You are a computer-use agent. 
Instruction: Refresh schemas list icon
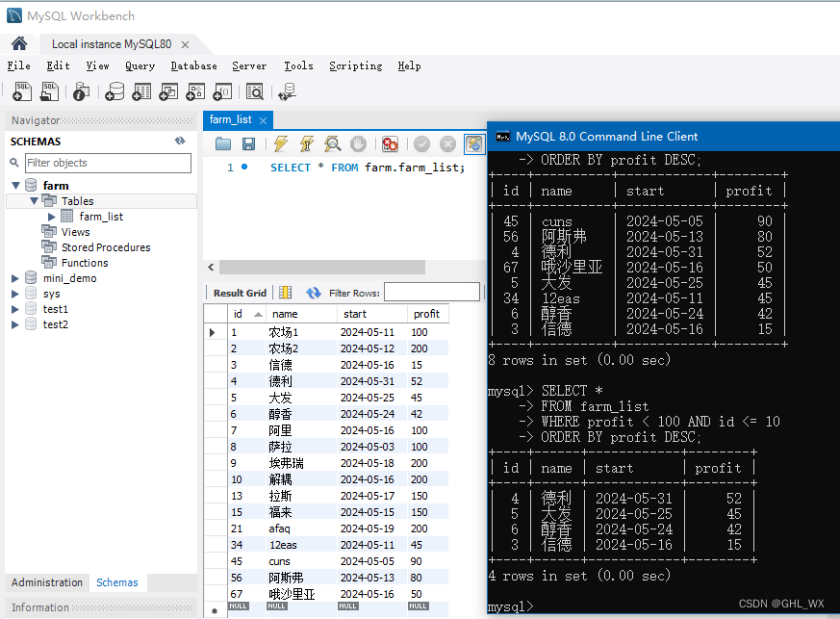[x=180, y=141]
